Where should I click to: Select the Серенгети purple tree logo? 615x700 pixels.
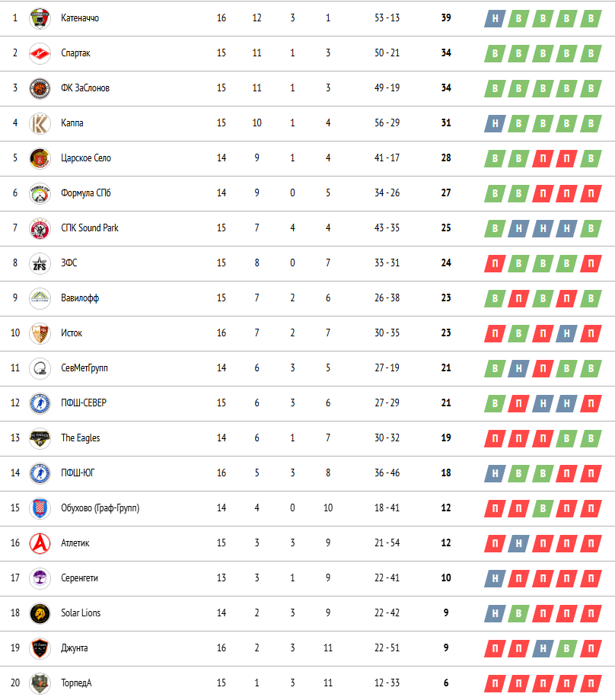[x=40, y=578]
